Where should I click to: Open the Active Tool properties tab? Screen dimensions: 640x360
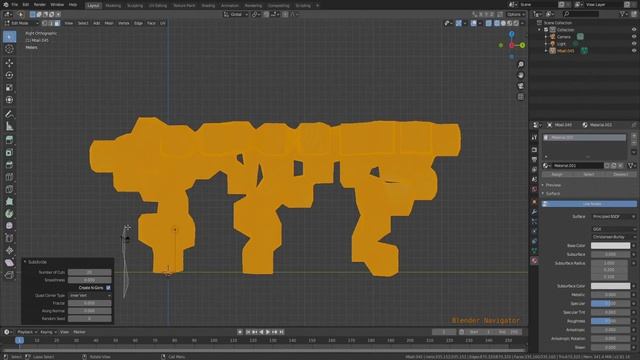pos(534,138)
